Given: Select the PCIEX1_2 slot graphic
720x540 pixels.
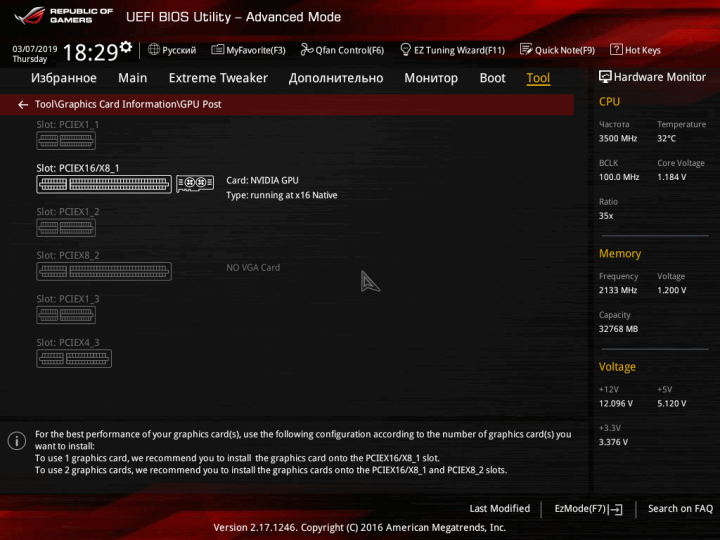Looking at the screenshot, I should point(66,228).
